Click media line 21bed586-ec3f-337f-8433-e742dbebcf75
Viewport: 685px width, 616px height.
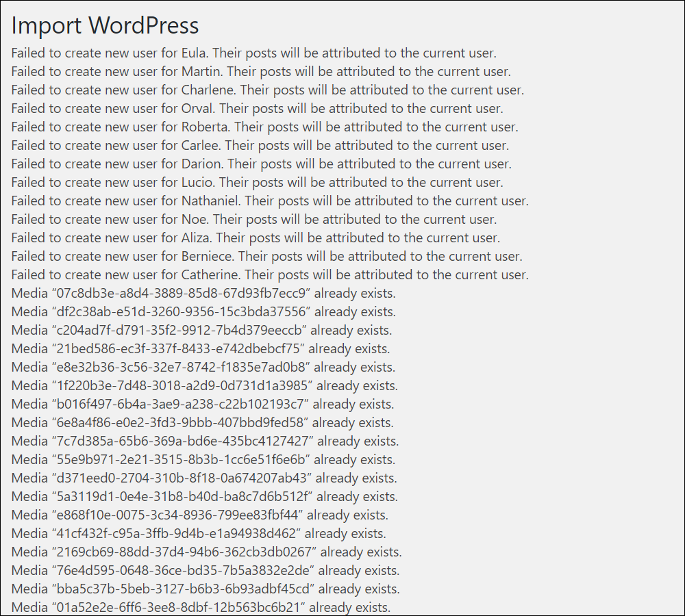pos(201,349)
